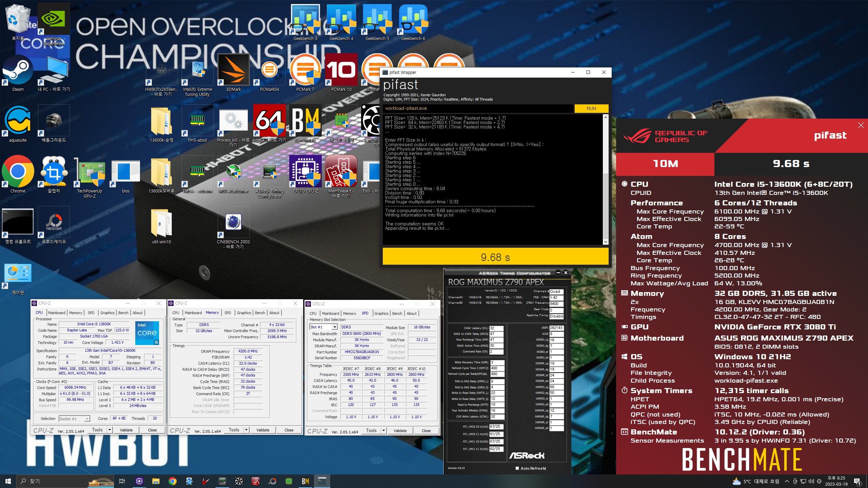The height and width of the screenshot is (488, 868).
Task: Open the Steam desktop icon
Action: coord(18,73)
